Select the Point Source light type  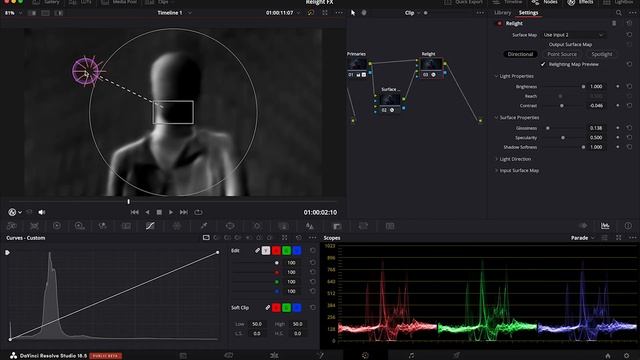562,54
